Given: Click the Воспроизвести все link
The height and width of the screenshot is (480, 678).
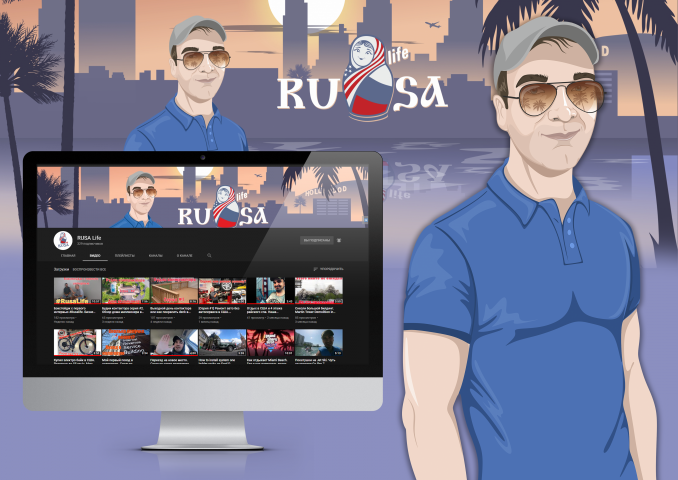Looking at the screenshot, I should pos(90,269).
